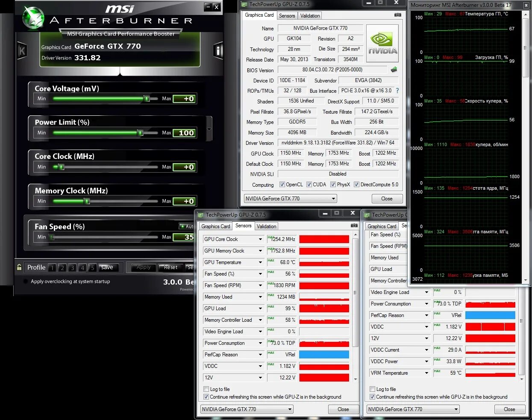Select profile slot 5 in Afterburner
Viewport: 532px width, 420px height.
(x=92, y=268)
